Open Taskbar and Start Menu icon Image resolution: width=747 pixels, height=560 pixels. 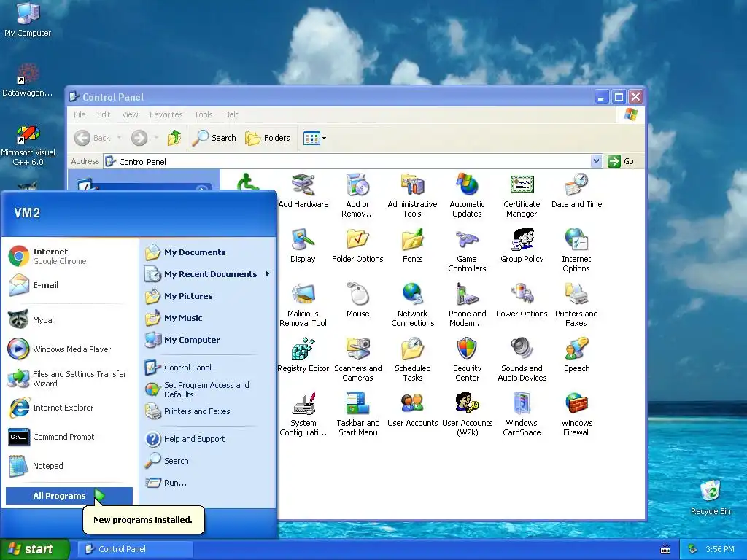coord(357,415)
